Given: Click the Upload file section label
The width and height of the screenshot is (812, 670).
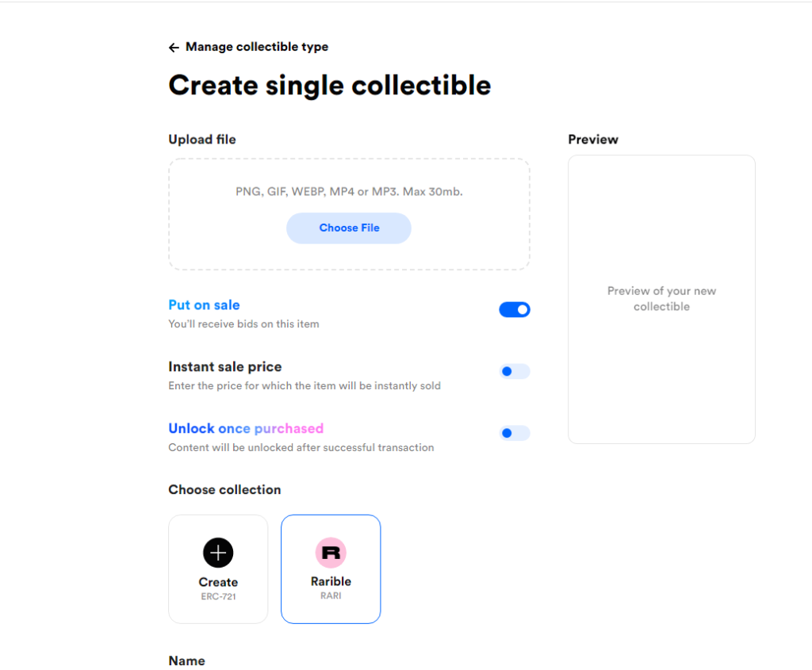Looking at the screenshot, I should 202,140.
